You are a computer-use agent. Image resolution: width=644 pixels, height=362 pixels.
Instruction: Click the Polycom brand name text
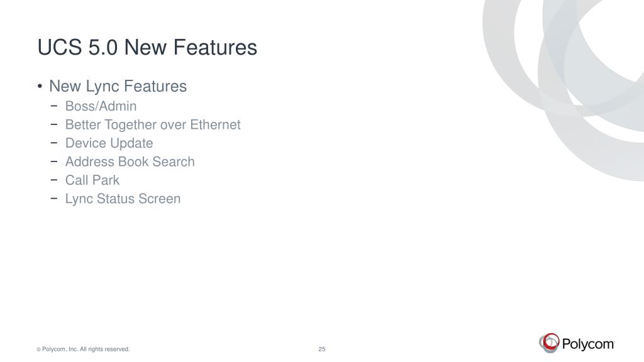588,344
